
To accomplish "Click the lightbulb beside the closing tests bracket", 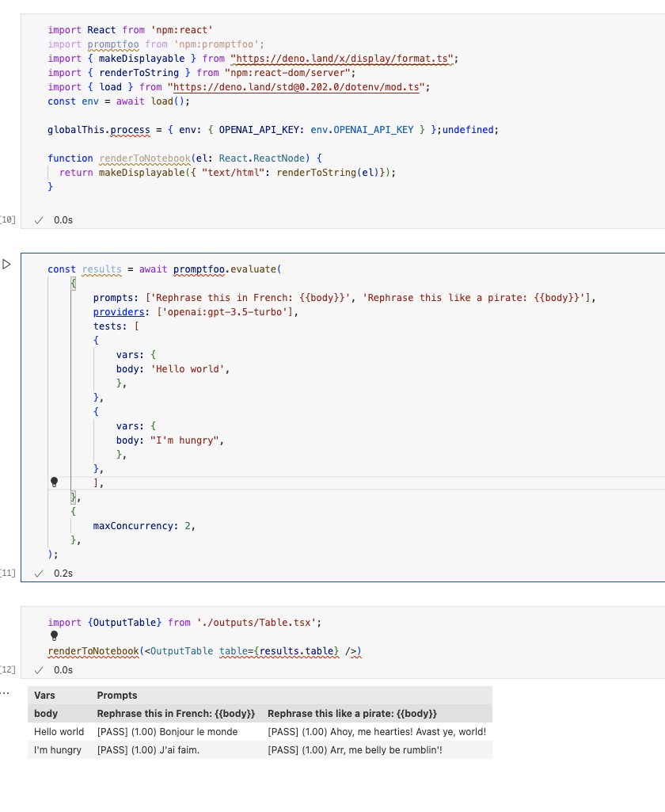I will click(x=55, y=482).
